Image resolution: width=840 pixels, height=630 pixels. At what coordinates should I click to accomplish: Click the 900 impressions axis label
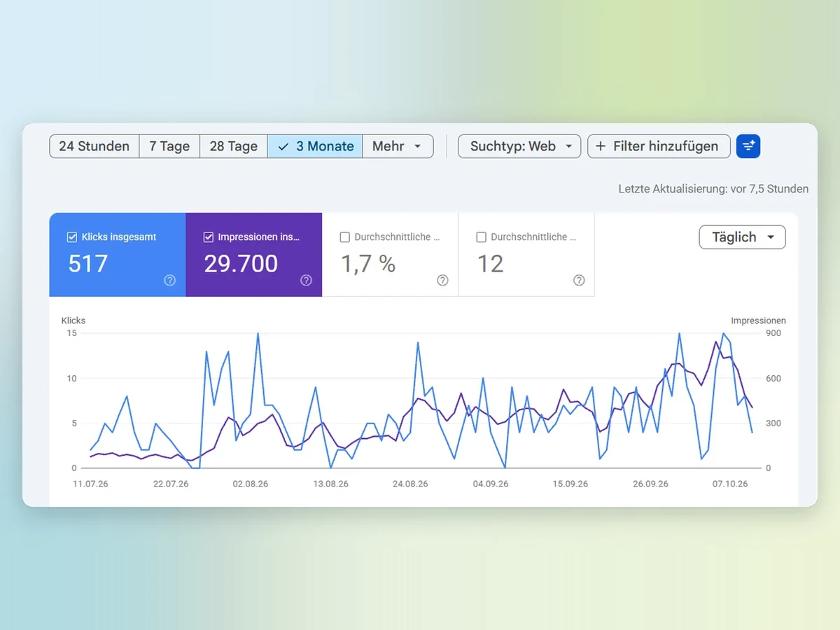tap(773, 333)
